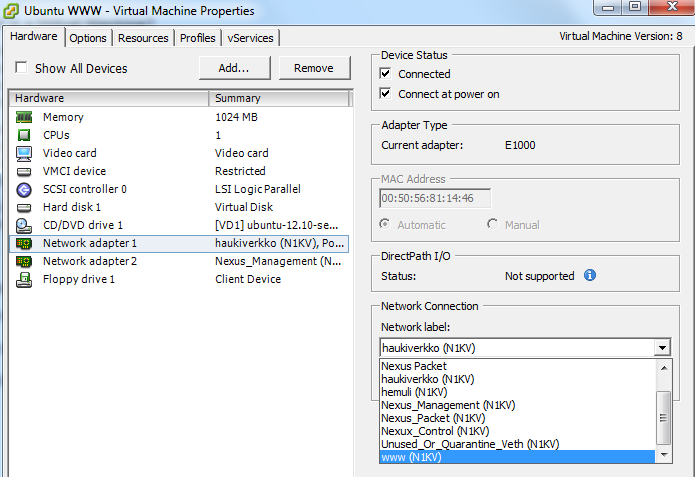This screenshot has width=695, height=477.
Task: Open the vServices tab
Action: point(250,38)
